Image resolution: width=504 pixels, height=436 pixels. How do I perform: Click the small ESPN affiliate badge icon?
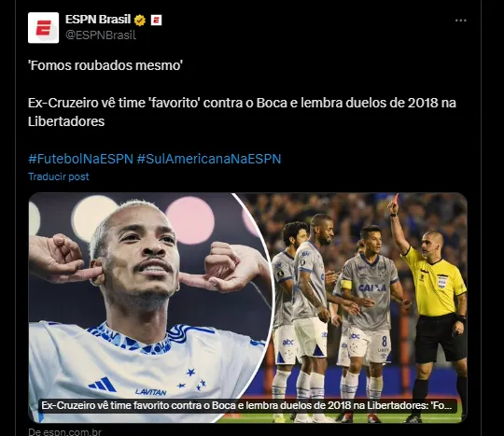click(156, 21)
